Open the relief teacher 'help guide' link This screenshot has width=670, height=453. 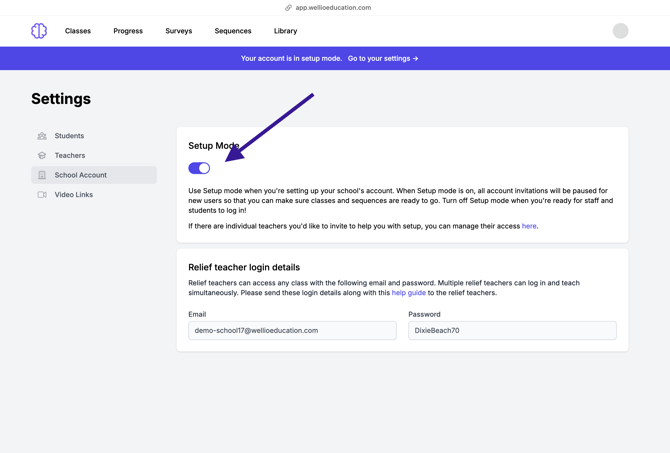[408, 293]
